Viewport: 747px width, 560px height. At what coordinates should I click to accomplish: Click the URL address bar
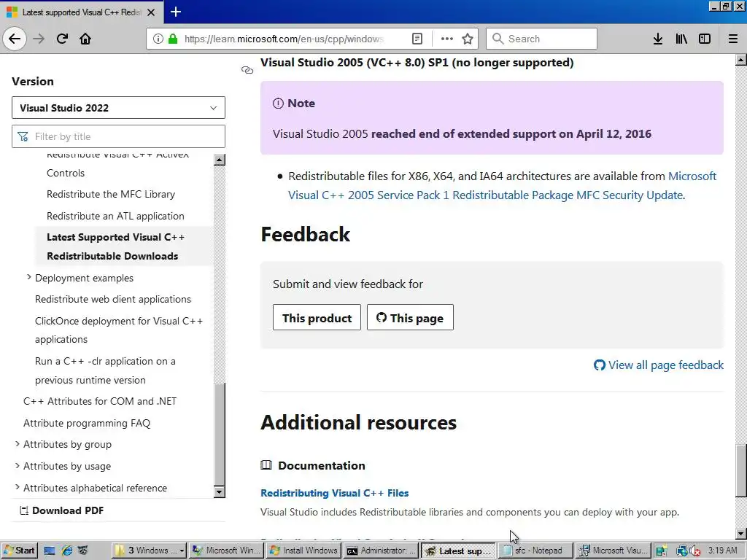click(x=284, y=39)
